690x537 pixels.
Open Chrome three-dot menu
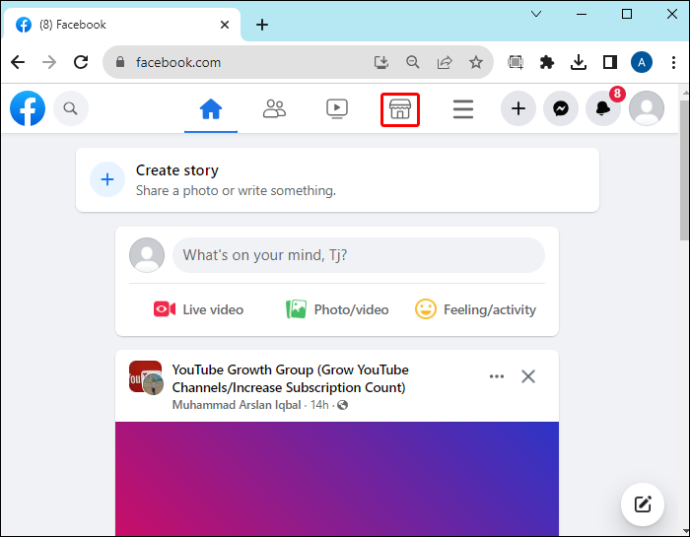(673, 63)
